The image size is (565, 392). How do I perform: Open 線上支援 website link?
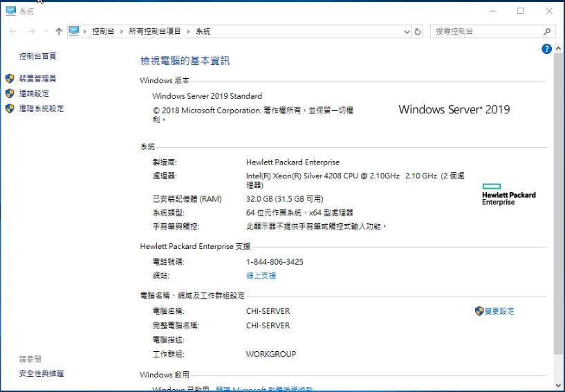261,276
